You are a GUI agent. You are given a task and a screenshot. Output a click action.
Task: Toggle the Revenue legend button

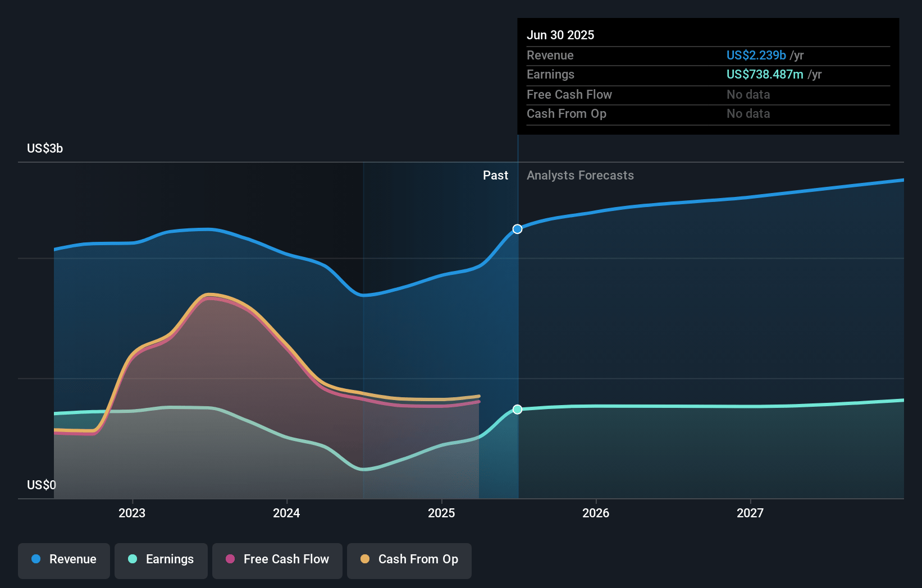64,561
